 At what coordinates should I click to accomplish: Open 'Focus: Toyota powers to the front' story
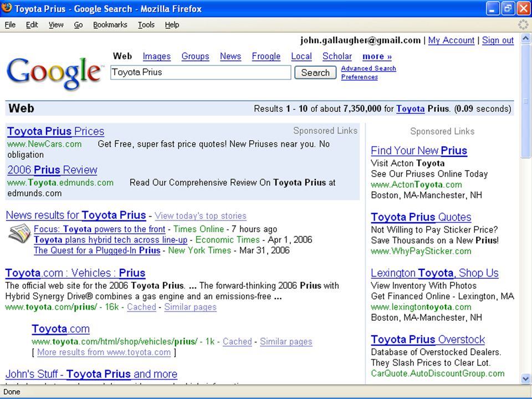click(99, 229)
